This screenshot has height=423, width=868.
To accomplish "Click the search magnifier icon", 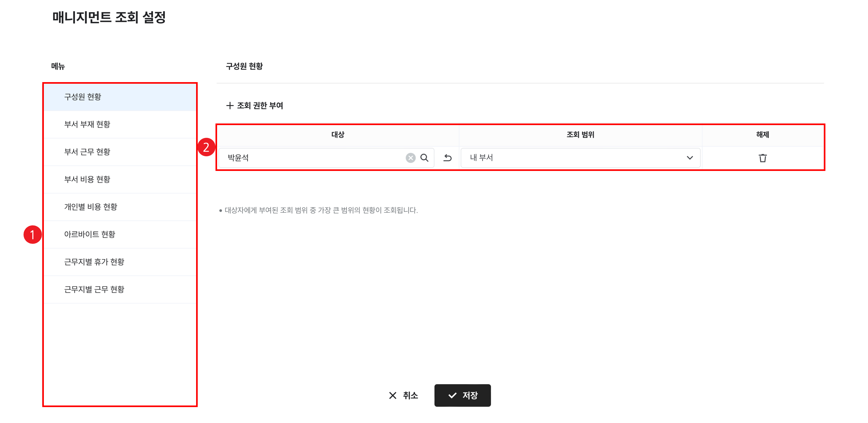I will (424, 158).
